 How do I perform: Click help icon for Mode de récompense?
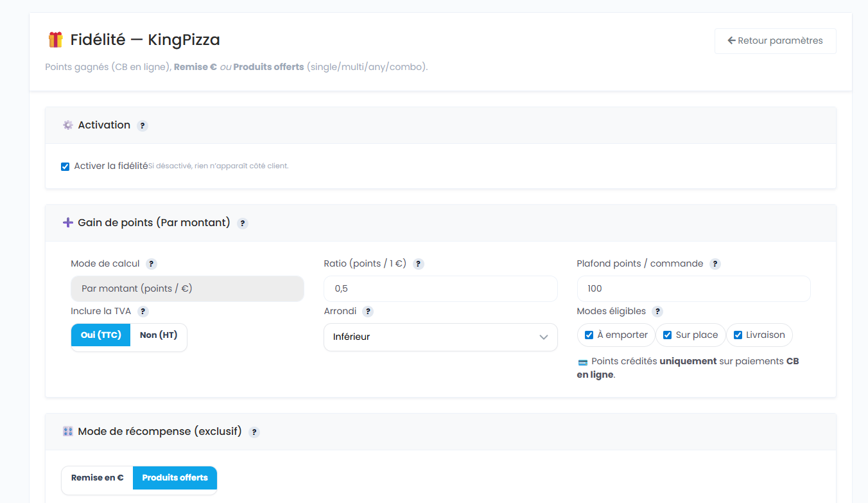[x=254, y=432]
